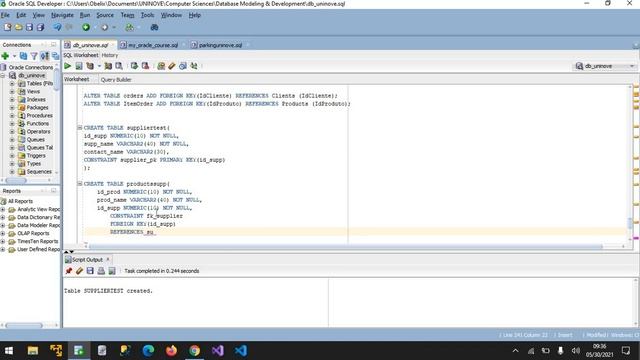Add a new connection with green plus
The image size is (640, 360).
5,56
